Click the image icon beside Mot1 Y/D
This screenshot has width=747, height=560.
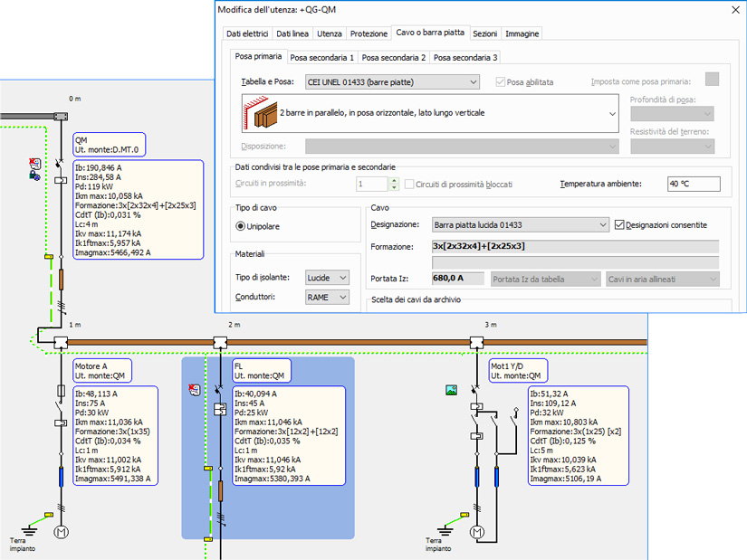click(x=451, y=390)
